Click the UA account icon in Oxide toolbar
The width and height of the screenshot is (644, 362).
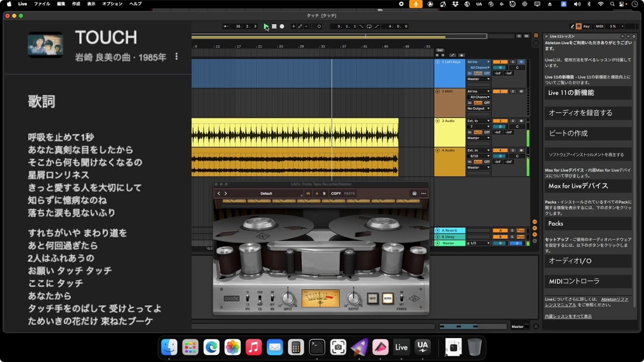point(414,194)
